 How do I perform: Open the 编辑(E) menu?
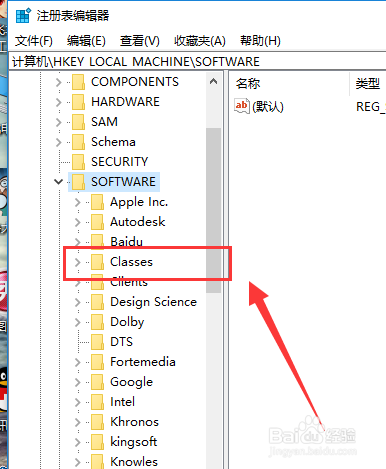(86, 41)
